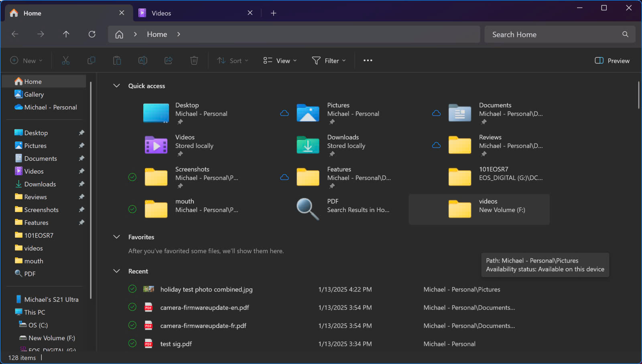Screen dimensions: 642x364
Task: Unpin Downloads using its sidebar pin icon
Action: pyautogui.click(x=81, y=184)
